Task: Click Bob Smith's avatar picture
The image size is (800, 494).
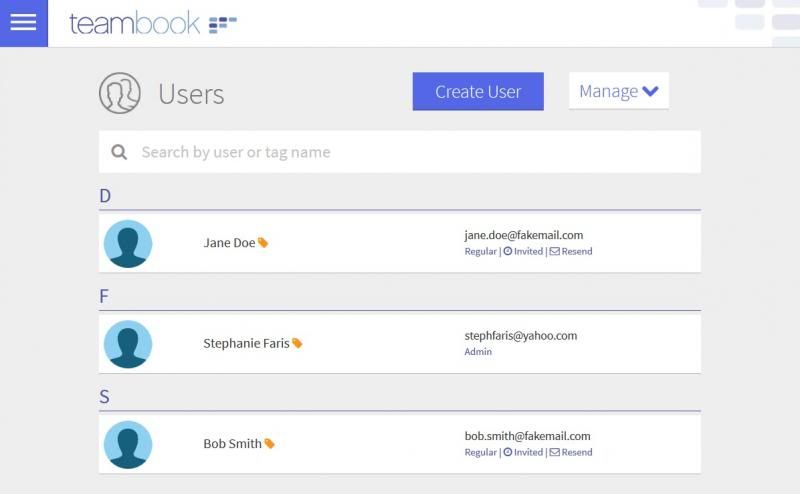Action: 128,445
